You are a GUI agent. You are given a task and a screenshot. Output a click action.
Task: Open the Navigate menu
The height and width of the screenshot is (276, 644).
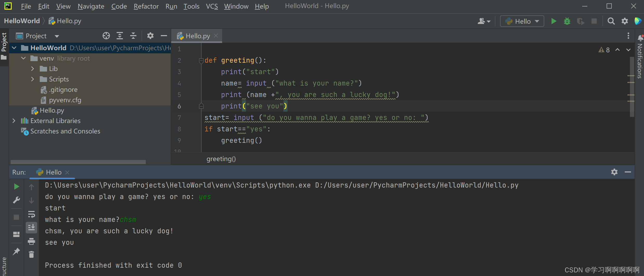coord(91,6)
